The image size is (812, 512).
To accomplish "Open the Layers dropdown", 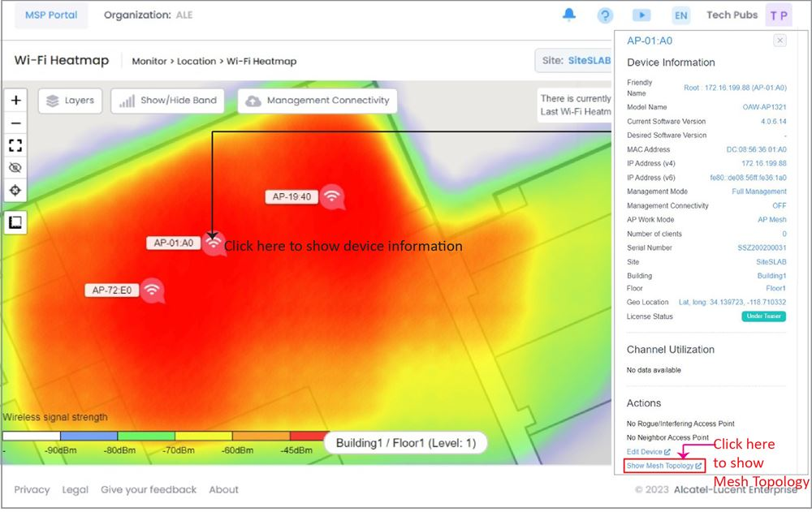I will [70, 101].
